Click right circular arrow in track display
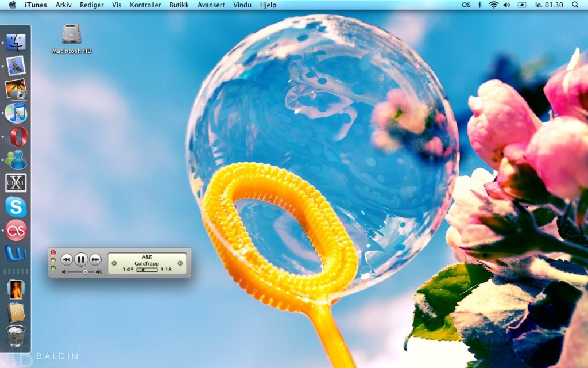 pyautogui.click(x=180, y=263)
